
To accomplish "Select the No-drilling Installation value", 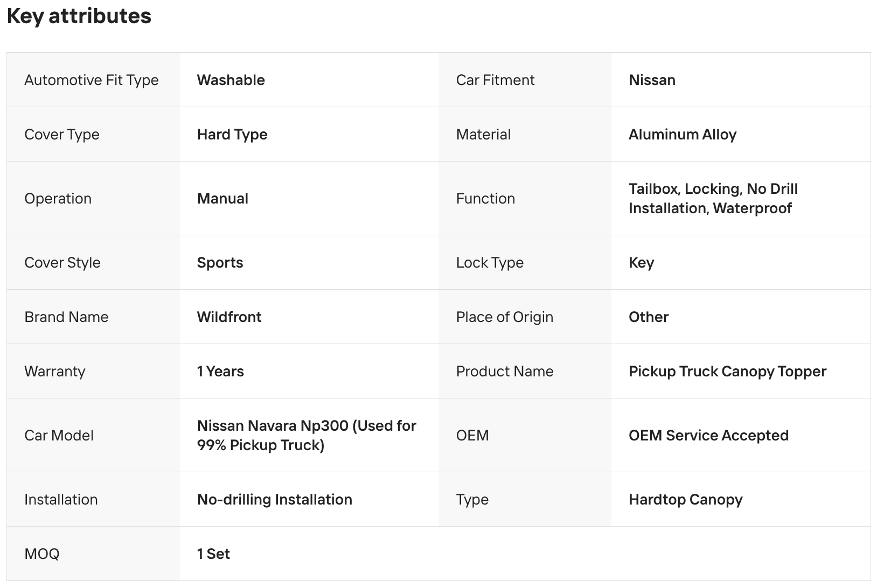I will pyautogui.click(x=274, y=500).
